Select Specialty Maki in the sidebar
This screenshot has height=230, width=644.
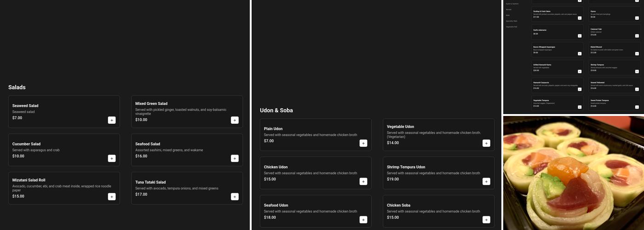coord(512,21)
